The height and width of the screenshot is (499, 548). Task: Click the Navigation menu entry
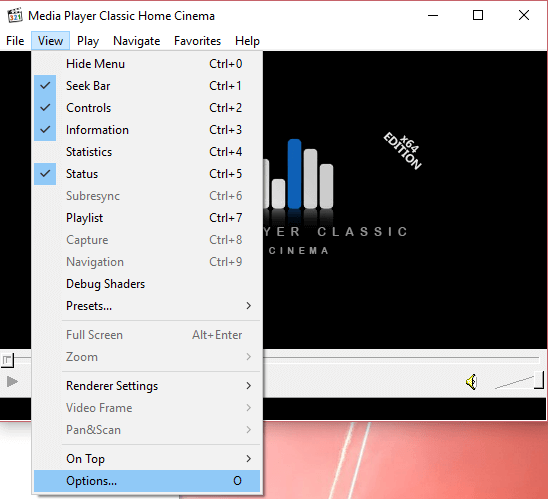[147, 262]
